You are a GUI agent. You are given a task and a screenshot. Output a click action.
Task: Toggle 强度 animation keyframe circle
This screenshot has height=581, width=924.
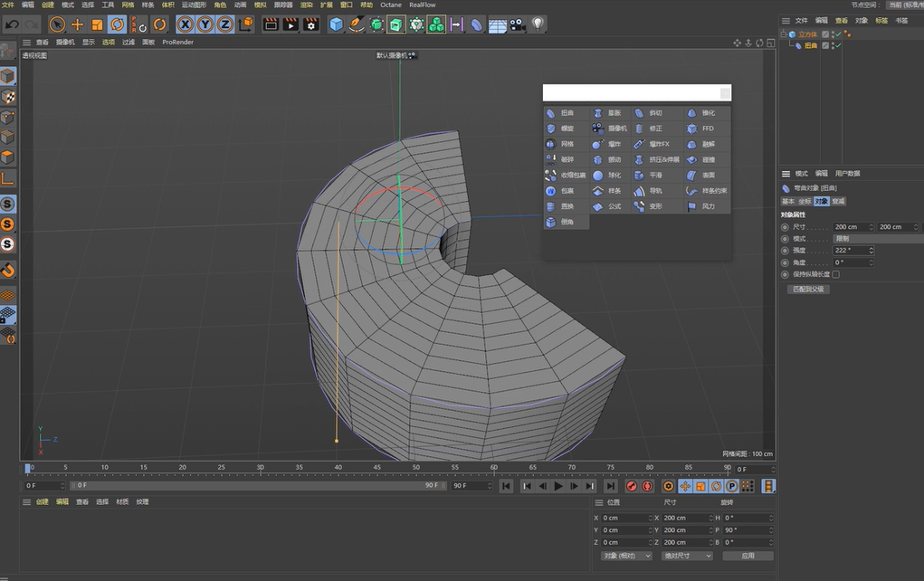tap(785, 251)
